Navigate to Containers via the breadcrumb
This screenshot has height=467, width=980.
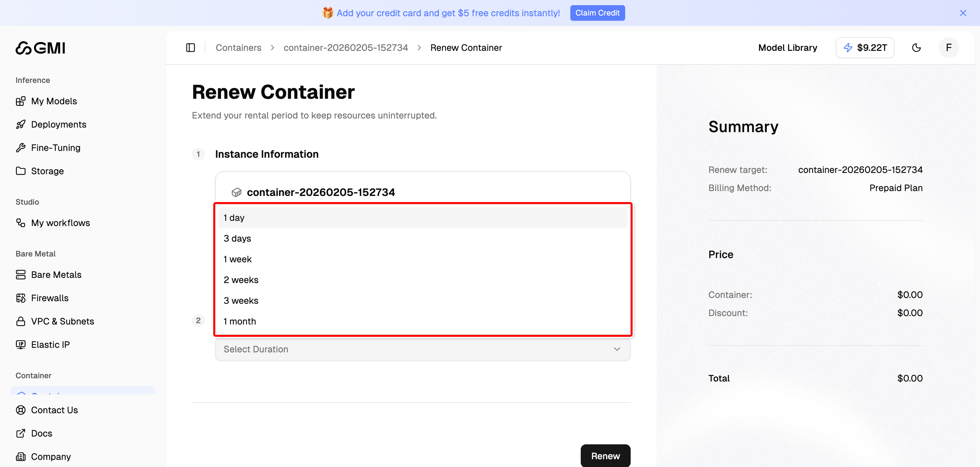click(x=239, y=48)
